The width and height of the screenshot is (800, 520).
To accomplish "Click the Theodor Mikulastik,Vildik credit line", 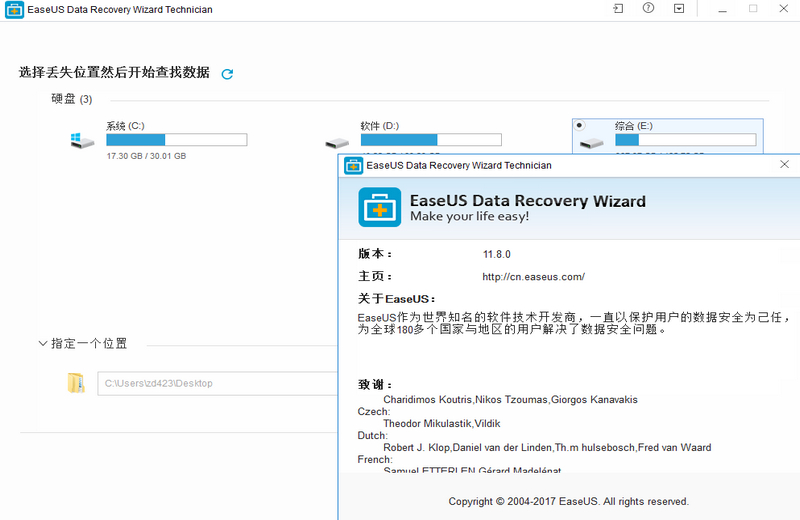I will coord(441,424).
